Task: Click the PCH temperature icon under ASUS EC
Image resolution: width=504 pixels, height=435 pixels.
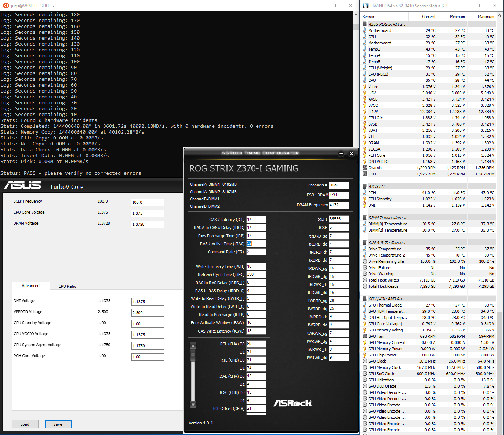Action: (x=365, y=193)
